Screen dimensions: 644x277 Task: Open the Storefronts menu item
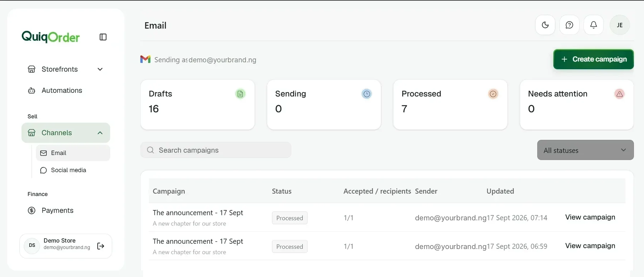[x=66, y=69]
